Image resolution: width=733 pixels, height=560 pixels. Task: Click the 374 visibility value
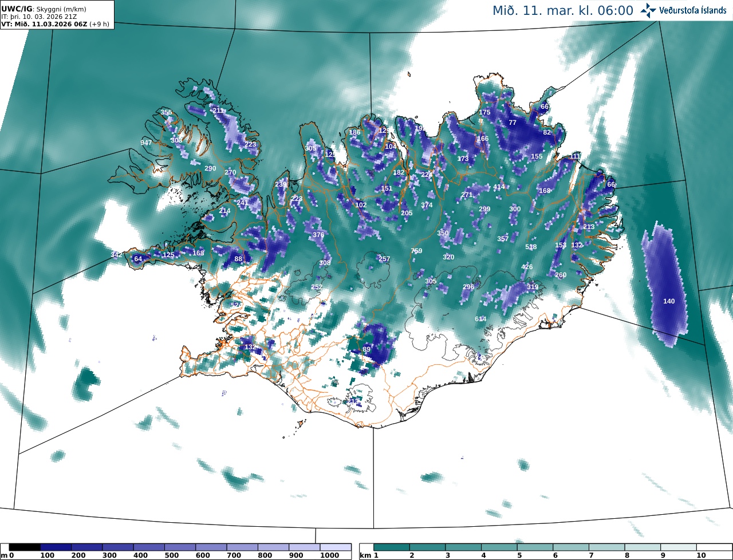coord(427,205)
